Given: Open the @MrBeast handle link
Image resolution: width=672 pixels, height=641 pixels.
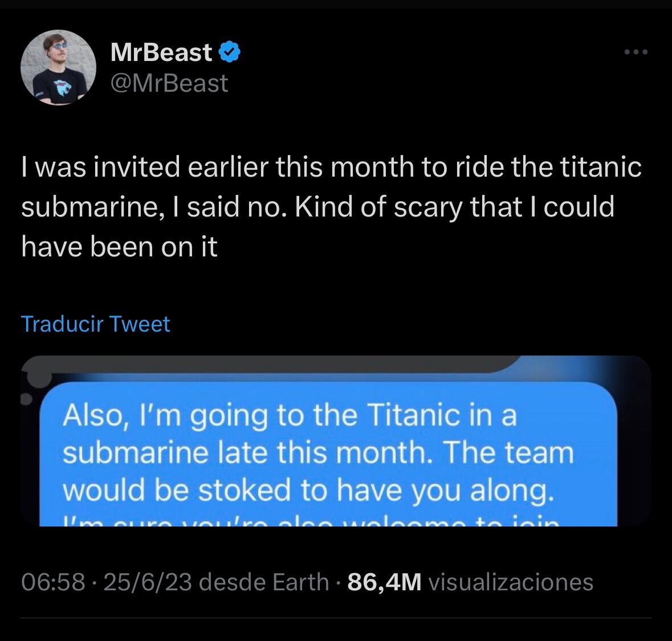Looking at the screenshot, I should coord(169,83).
